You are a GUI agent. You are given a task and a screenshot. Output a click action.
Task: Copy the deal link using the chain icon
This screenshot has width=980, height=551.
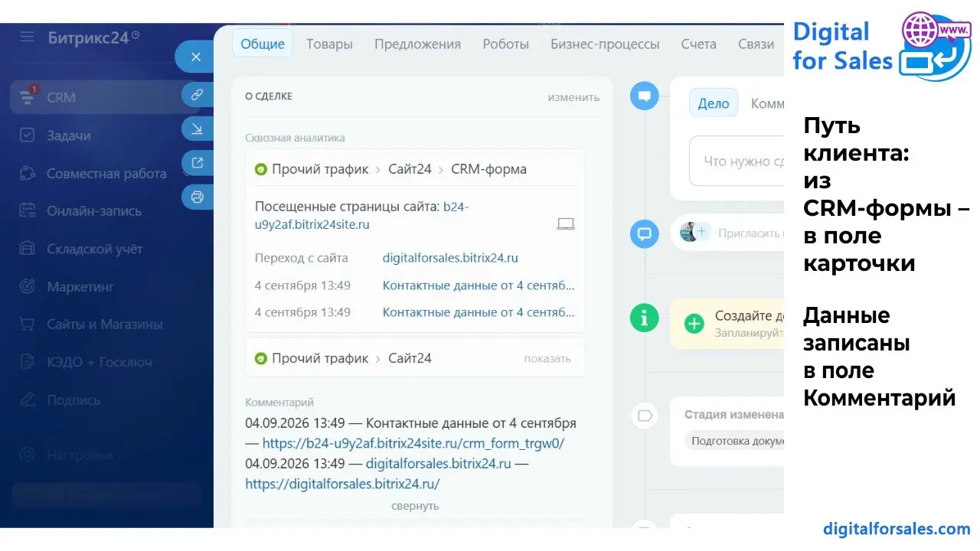pos(197,95)
